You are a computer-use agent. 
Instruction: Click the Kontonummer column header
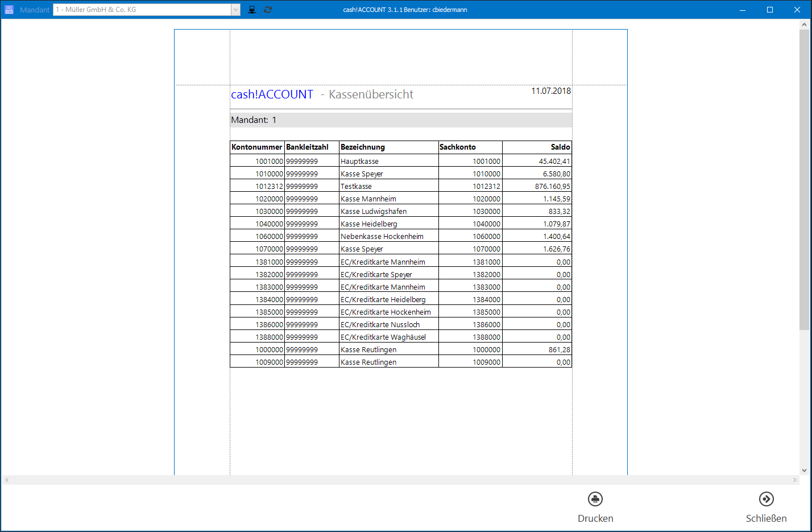pos(257,147)
